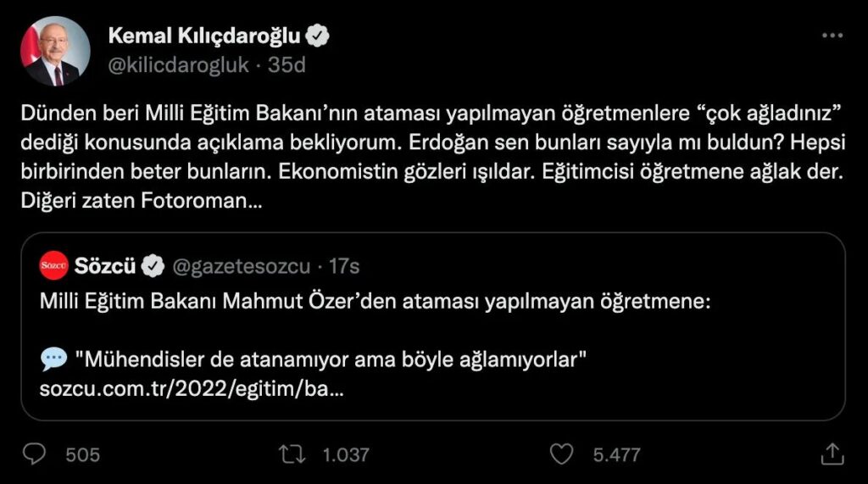Click the 1.037 retweets count
Viewport: 868px width, 484px height.
tap(346, 455)
